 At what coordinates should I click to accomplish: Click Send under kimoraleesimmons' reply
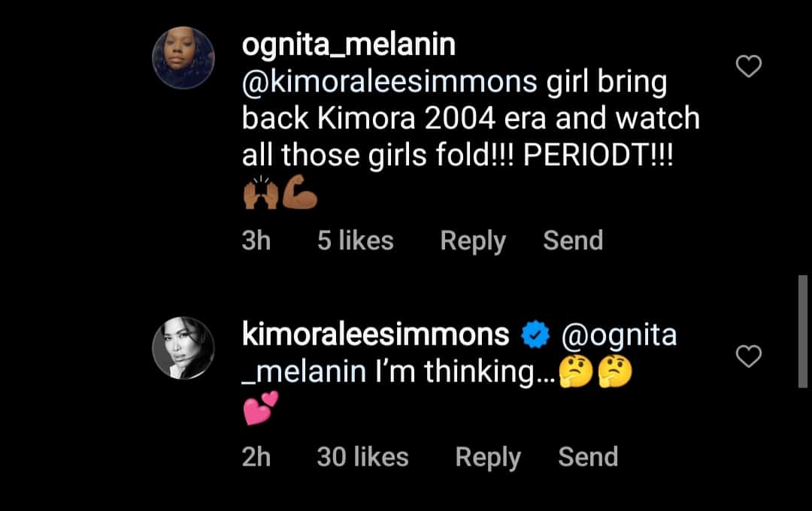pyautogui.click(x=588, y=456)
